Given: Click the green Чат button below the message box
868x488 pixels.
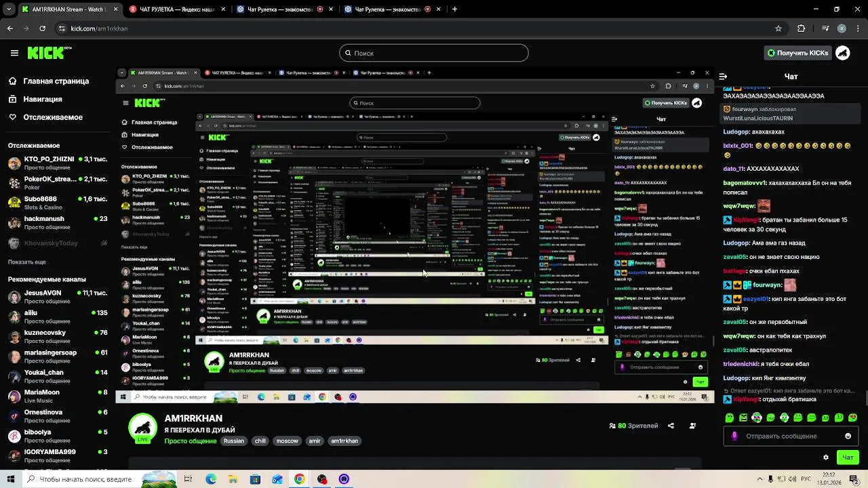Looking at the screenshot, I should pos(848,457).
